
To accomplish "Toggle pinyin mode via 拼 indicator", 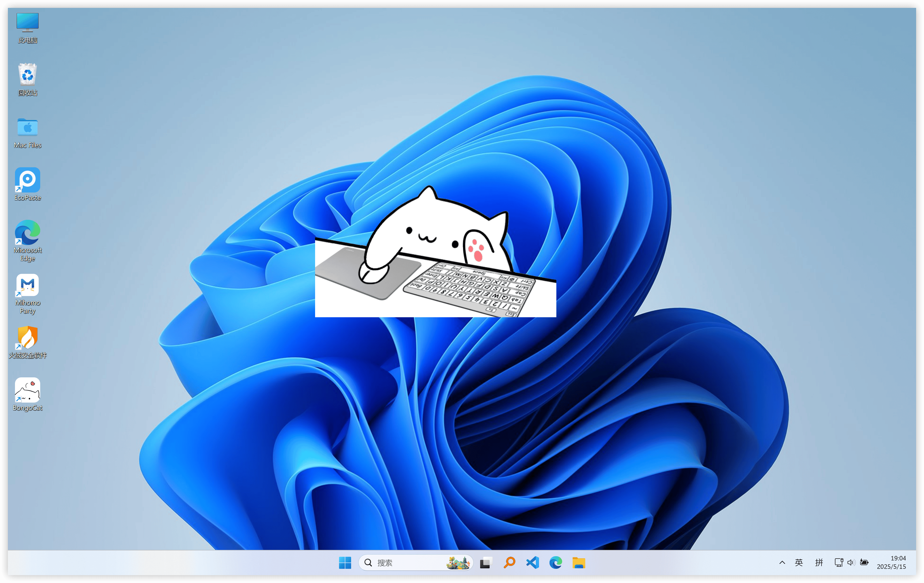I will click(819, 563).
